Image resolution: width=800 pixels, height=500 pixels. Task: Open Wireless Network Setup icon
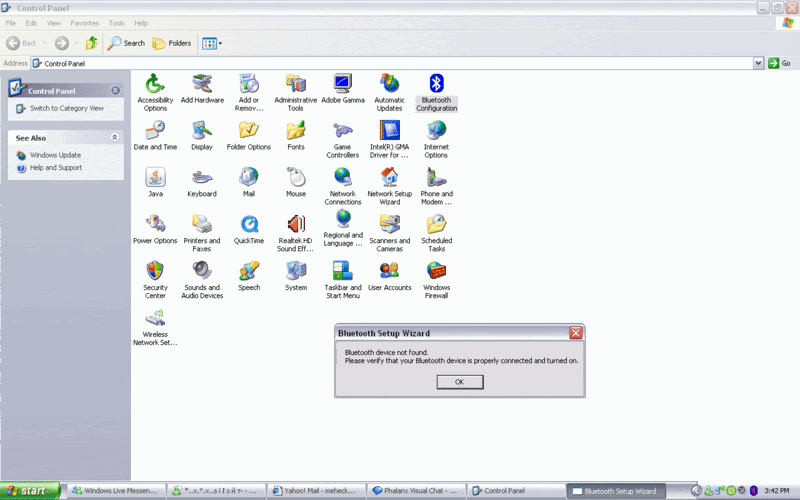pos(155,327)
